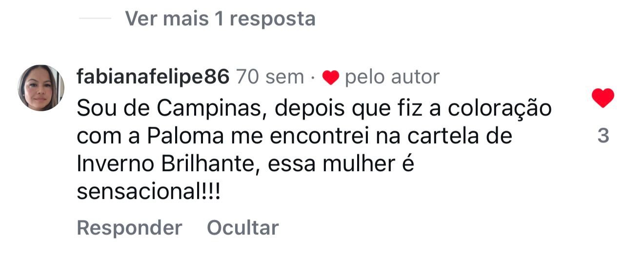
Task: Click the line before "Ver mais 1 resposta"
Action: click(x=95, y=19)
